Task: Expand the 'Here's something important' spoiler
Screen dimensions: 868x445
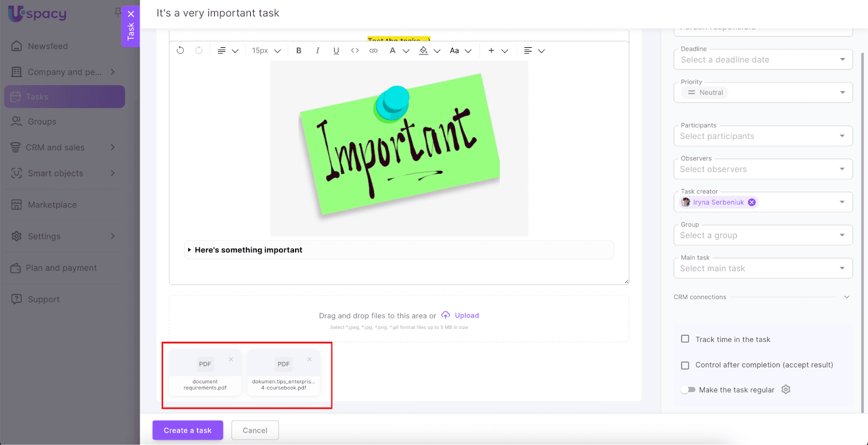Action: tap(189, 250)
